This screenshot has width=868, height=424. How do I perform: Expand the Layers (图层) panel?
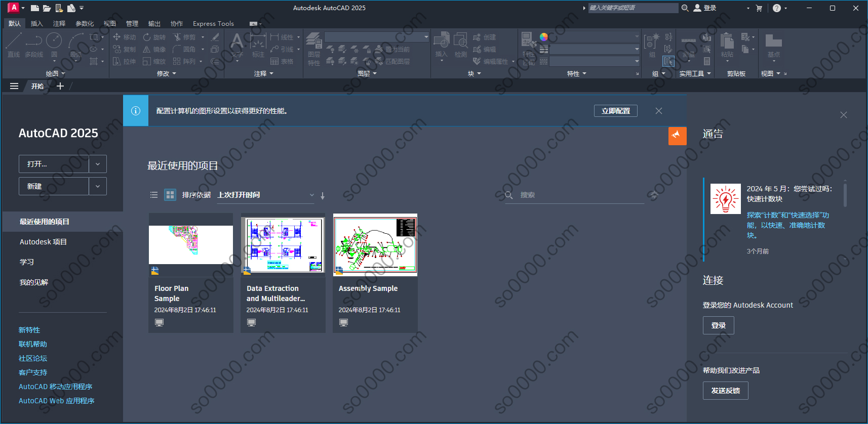[x=367, y=73]
